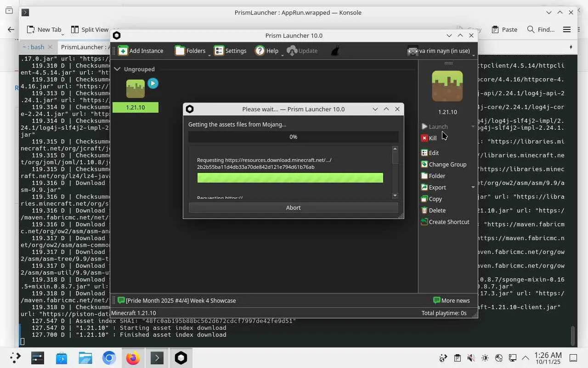
Task: Click the Prism Launcher taskbar icon
Action: click(x=181, y=358)
